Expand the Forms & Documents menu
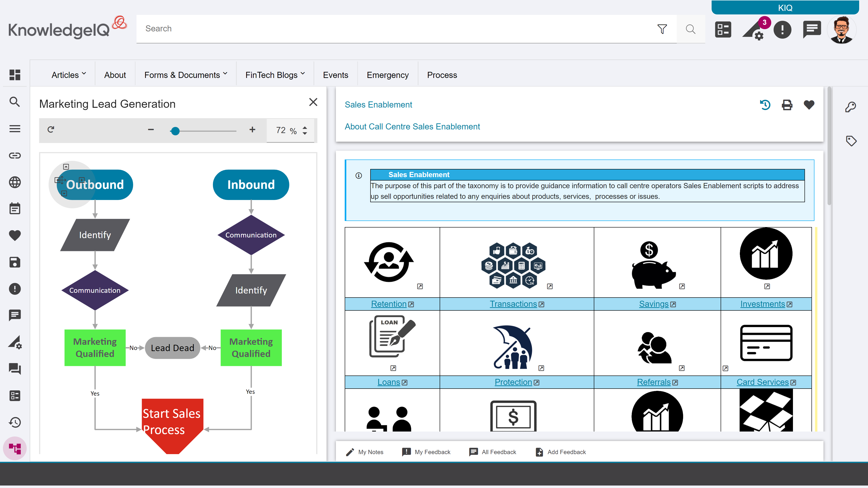Screen dimensions: 868x488 point(186,75)
